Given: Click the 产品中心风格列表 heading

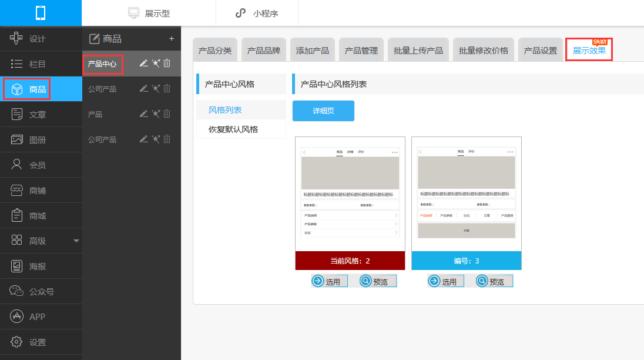Looking at the screenshot, I should pos(334,84).
